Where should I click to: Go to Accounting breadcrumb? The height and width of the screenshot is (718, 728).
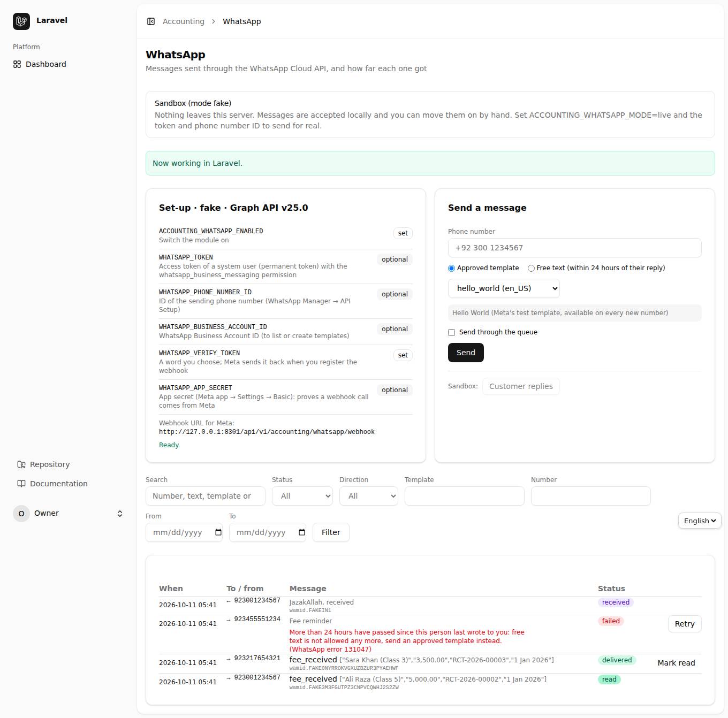[184, 21]
